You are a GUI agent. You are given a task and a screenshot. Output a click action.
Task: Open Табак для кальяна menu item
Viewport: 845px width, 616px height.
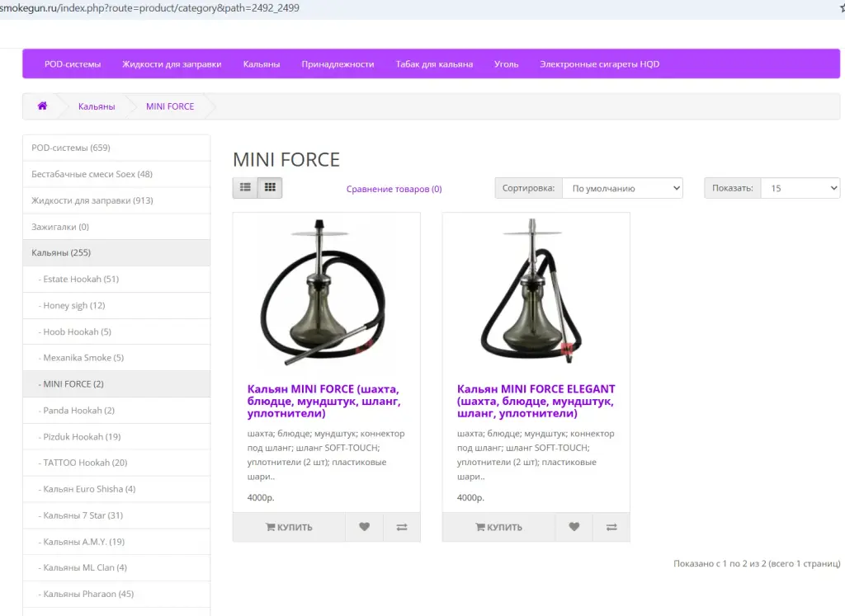pos(434,64)
